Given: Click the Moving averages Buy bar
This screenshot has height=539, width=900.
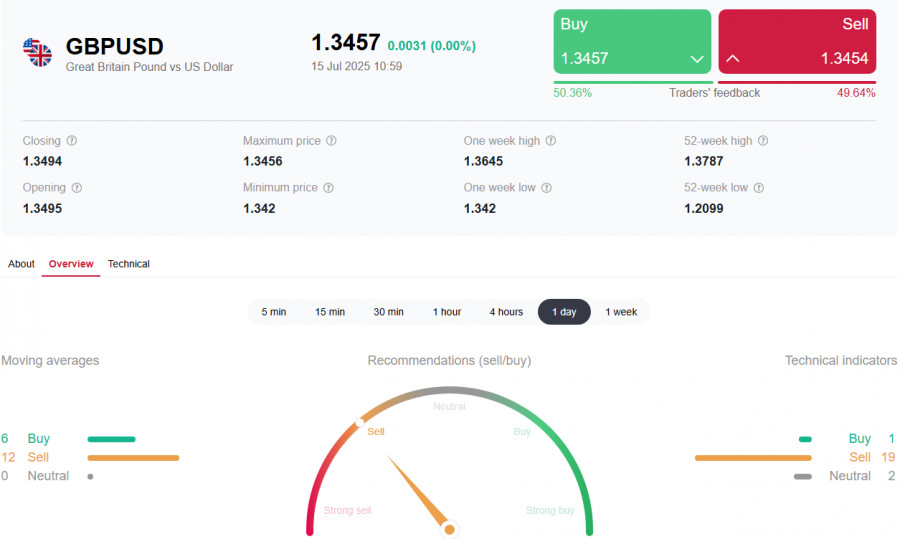Looking at the screenshot, I should [111, 439].
